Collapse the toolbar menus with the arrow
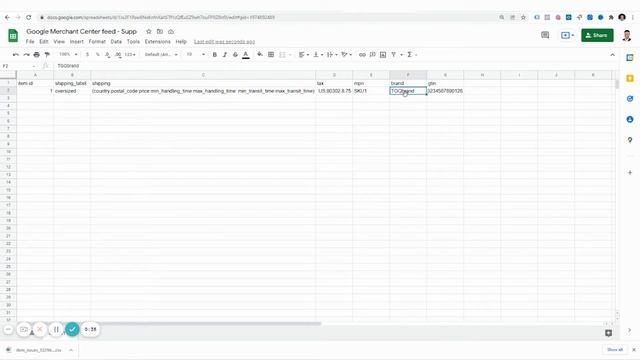Viewport: 640px width, 360px height. 612,55
